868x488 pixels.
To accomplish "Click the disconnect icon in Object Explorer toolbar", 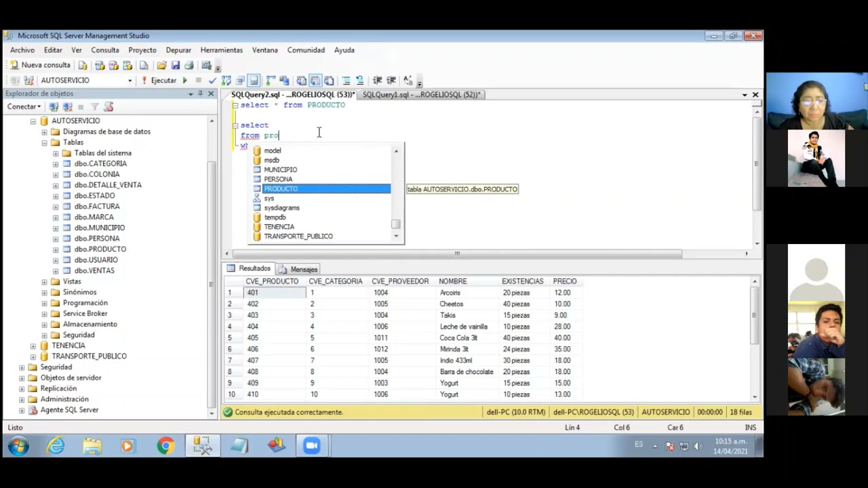I will [x=67, y=106].
